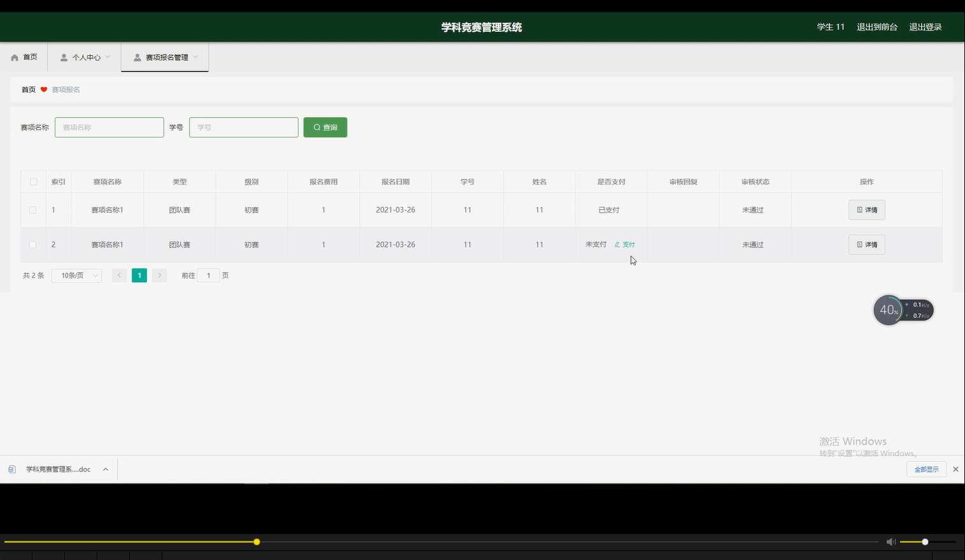Click 退出登录 to log out
The width and height of the screenshot is (965, 560).
[x=926, y=27]
